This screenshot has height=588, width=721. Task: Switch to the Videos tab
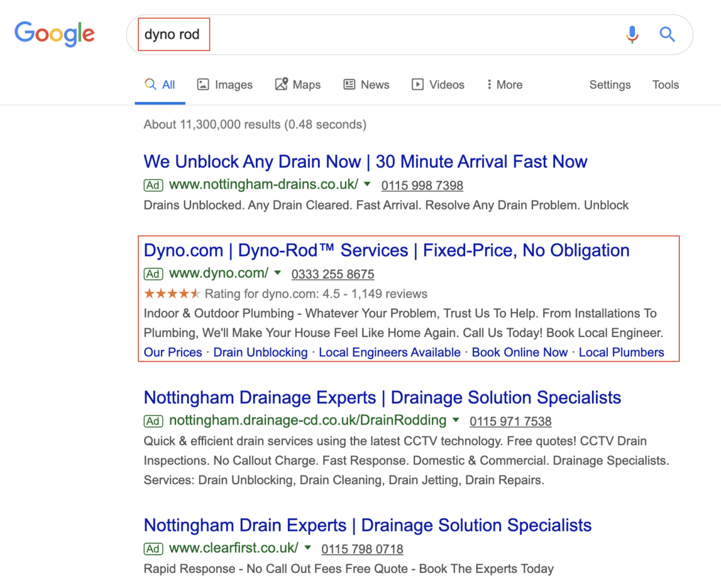438,85
